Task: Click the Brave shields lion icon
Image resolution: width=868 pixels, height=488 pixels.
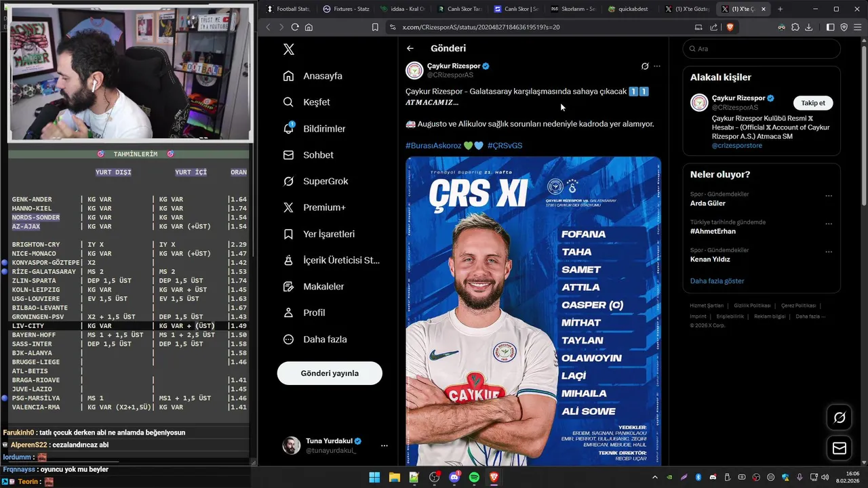Action: coord(730,27)
